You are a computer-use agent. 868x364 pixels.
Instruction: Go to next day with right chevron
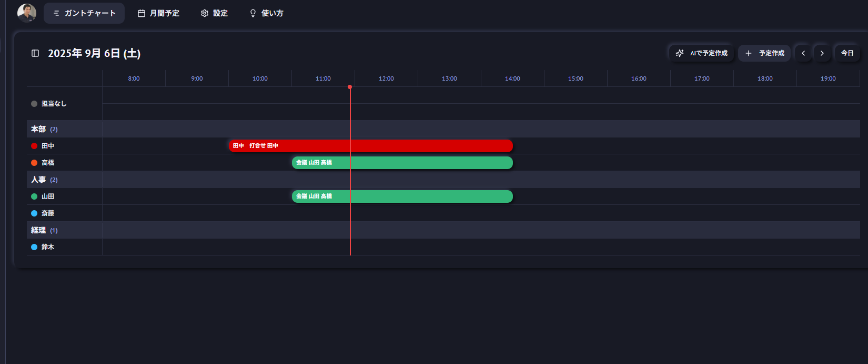822,53
